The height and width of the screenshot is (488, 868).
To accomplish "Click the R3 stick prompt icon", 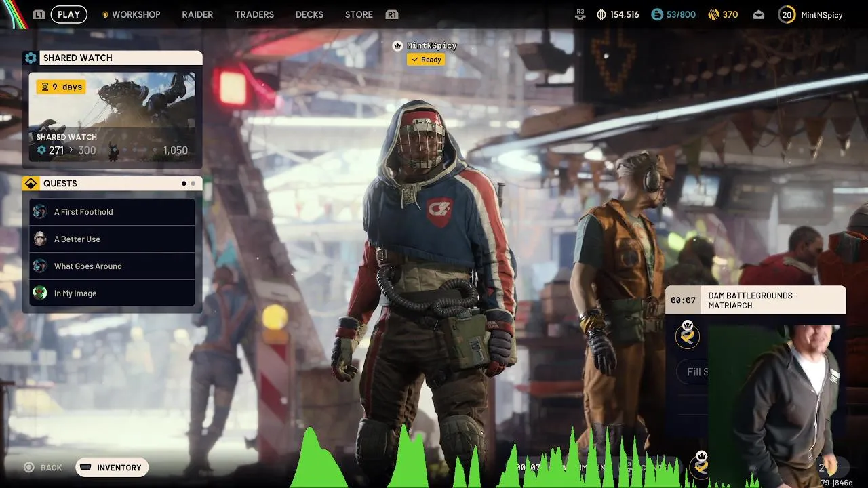I will [580, 14].
